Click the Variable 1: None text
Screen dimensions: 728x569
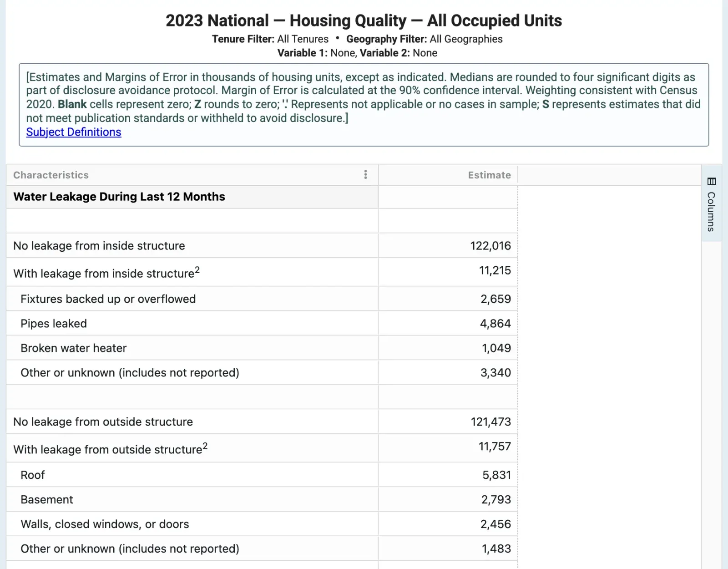[317, 53]
